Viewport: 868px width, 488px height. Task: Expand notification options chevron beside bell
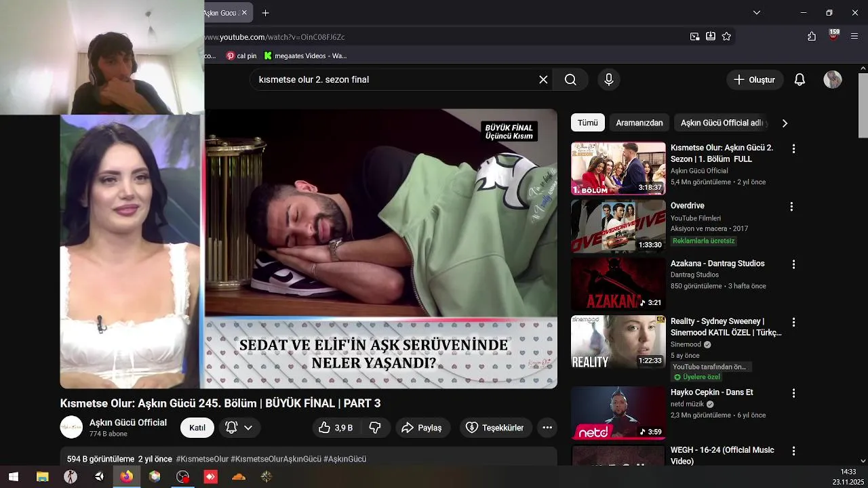tap(248, 428)
